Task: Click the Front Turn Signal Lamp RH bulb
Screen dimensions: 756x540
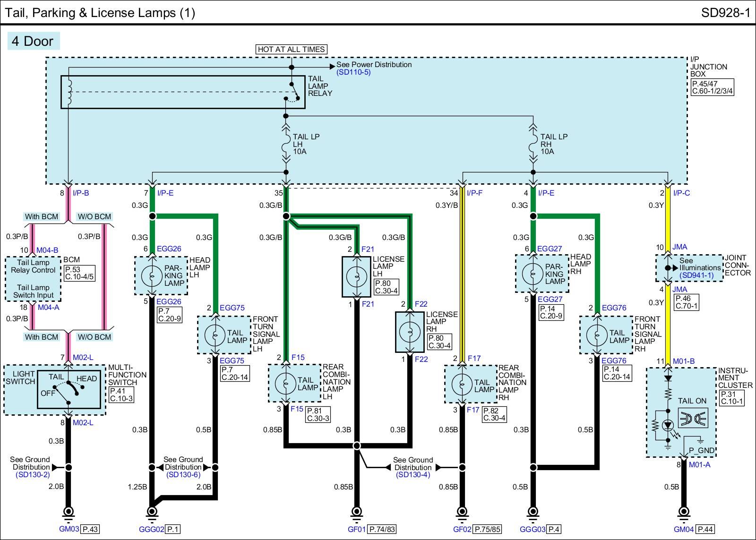Action: point(596,335)
